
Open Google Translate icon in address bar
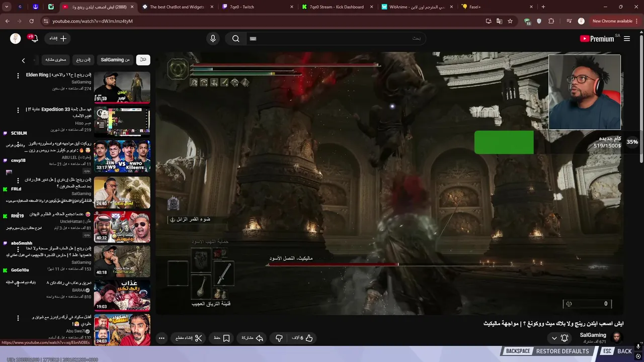(499, 21)
